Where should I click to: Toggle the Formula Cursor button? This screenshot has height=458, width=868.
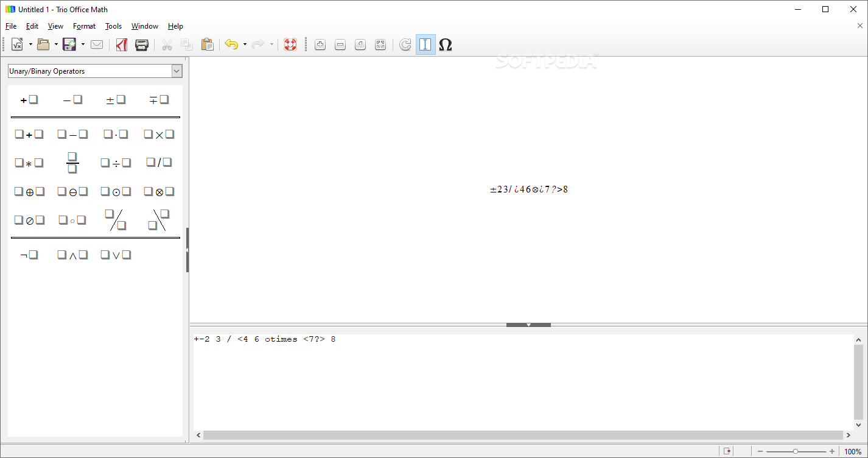point(425,44)
